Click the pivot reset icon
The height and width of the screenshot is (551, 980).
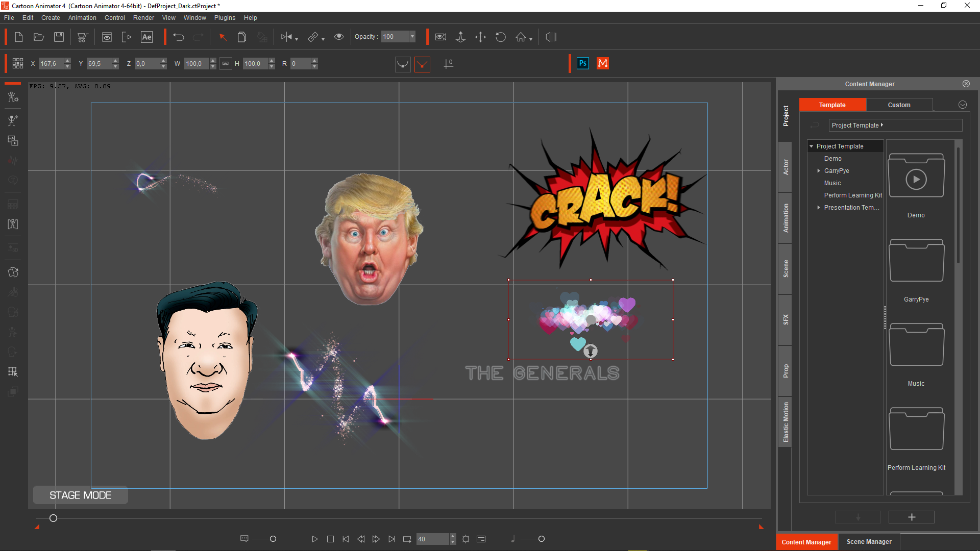click(448, 64)
